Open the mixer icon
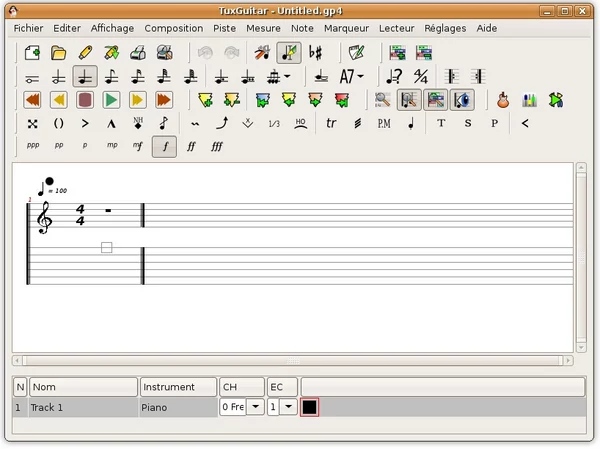The width and height of the screenshot is (600, 449). point(530,100)
